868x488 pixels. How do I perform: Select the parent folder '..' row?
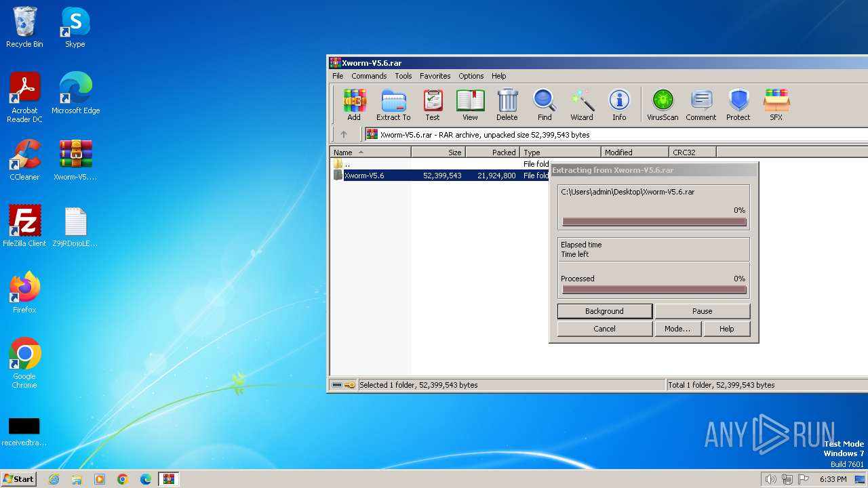click(439, 164)
